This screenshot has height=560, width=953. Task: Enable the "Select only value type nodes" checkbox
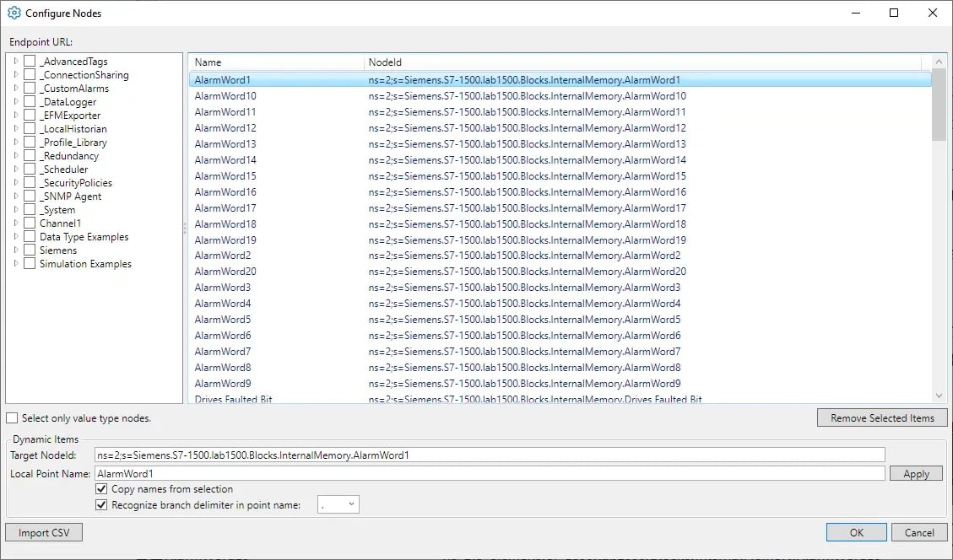pos(12,417)
